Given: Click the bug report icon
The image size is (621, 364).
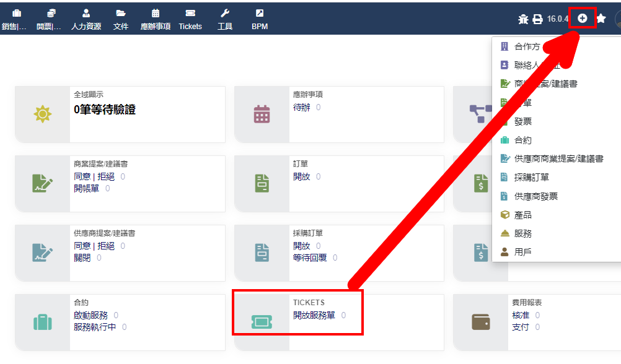Looking at the screenshot, I should (523, 19).
